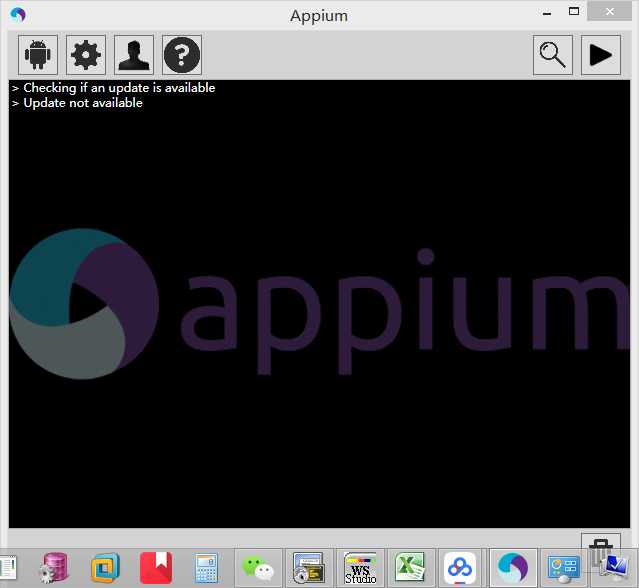Close the Appium window

tap(610, 12)
